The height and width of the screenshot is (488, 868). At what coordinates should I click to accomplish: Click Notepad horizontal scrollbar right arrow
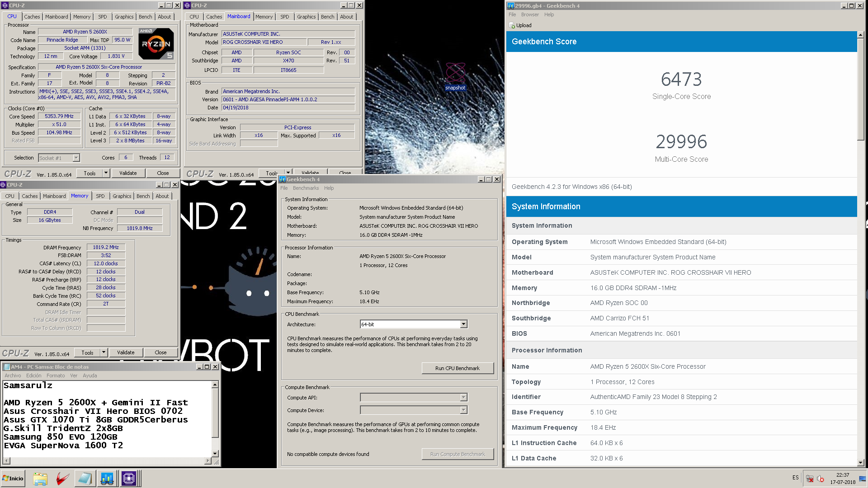tap(208, 461)
